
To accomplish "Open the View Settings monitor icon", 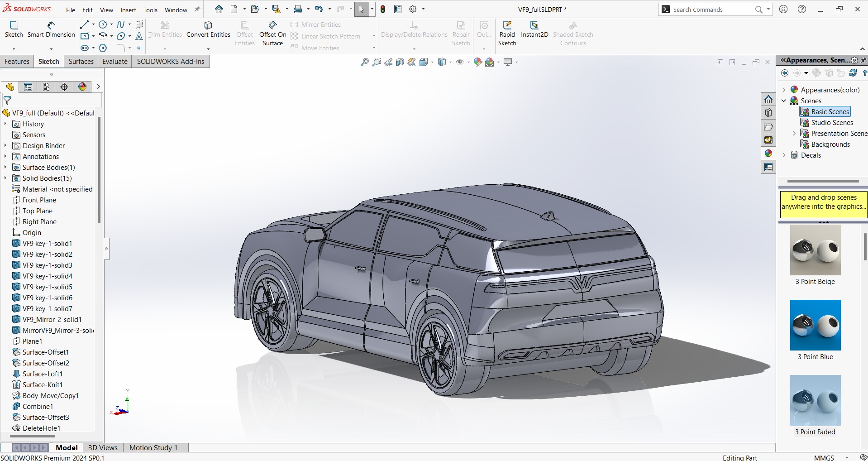I will [x=508, y=62].
